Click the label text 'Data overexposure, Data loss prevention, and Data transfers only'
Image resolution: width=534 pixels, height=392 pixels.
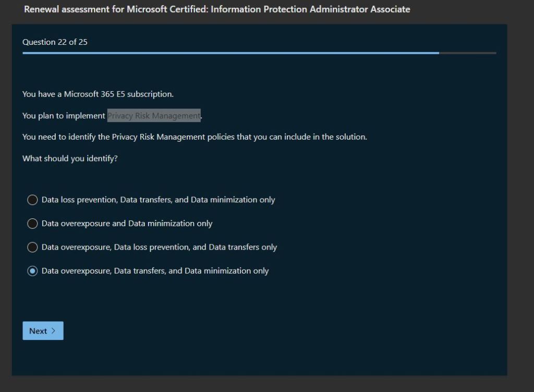tap(159, 247)
